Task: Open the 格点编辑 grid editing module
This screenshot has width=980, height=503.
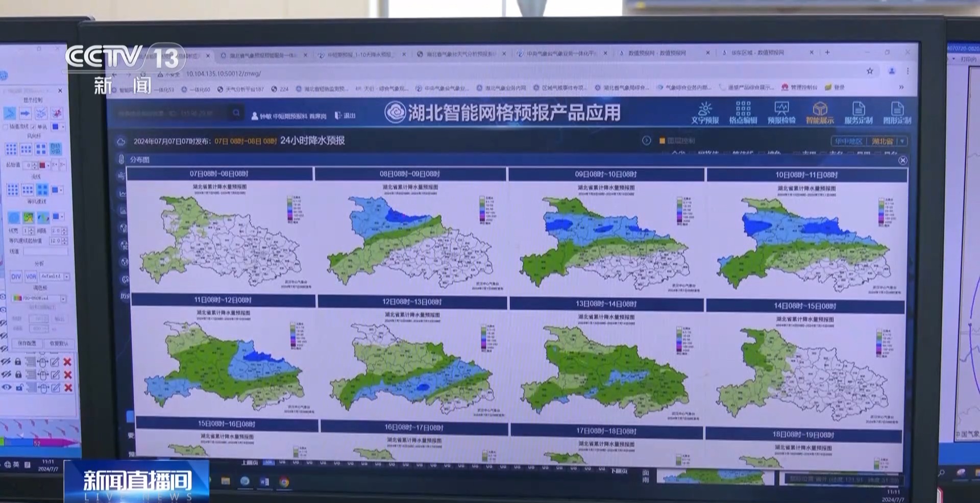Action: point(743,113)
